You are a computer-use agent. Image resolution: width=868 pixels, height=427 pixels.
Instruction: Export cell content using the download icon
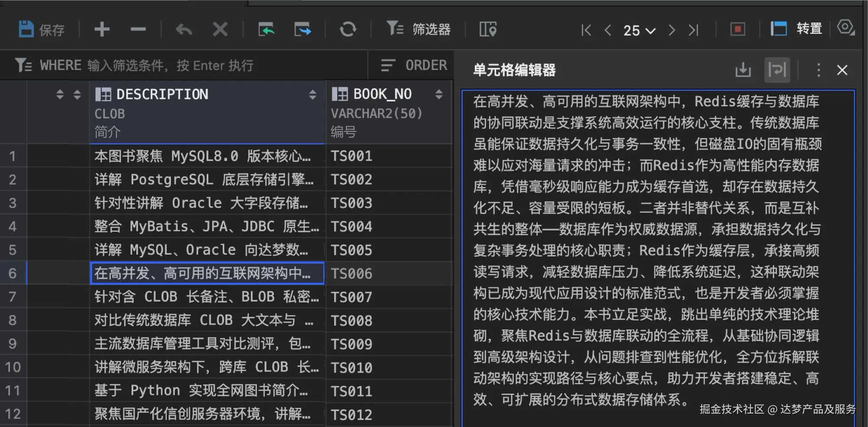click(x=743, y=69)
